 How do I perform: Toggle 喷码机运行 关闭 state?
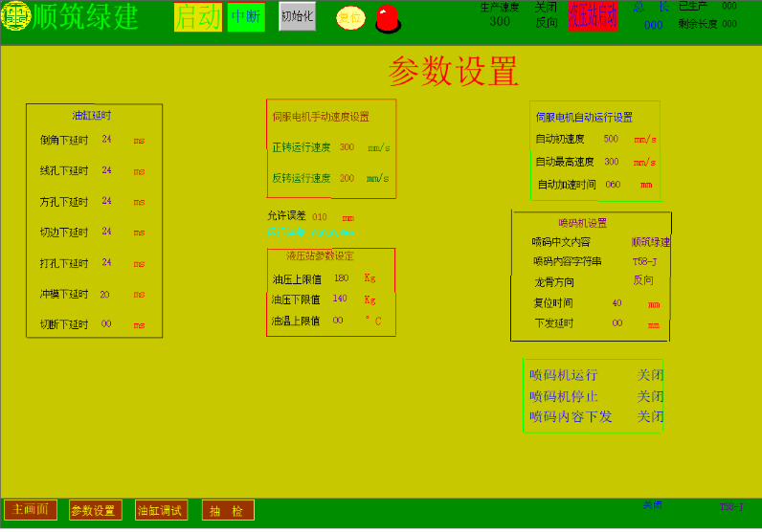point(650,375)
